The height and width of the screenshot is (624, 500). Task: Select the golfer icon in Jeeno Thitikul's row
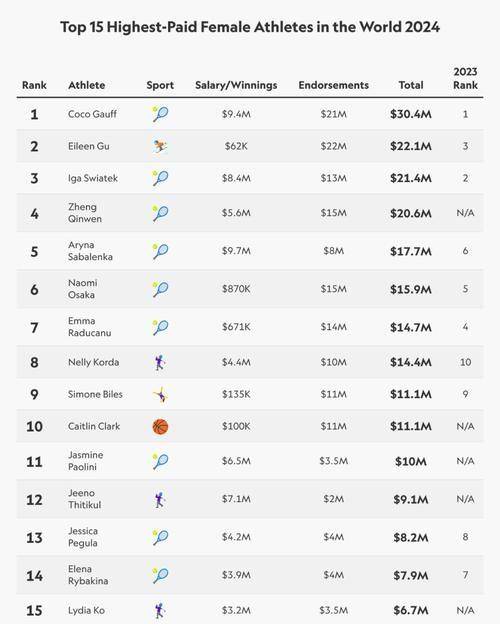tap(160, 499)
